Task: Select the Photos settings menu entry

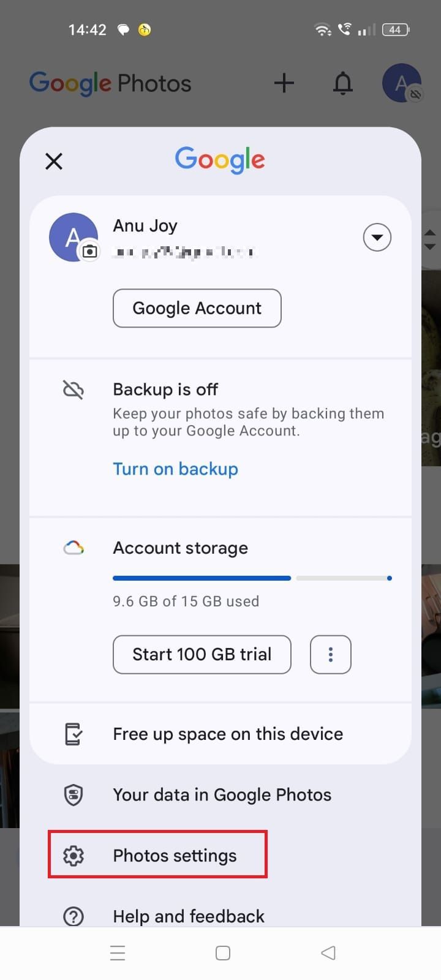Action: [175, 855]
